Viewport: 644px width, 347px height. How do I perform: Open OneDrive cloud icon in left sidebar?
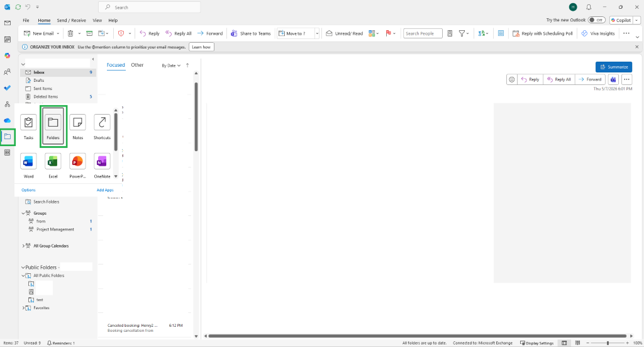[8, 120]
